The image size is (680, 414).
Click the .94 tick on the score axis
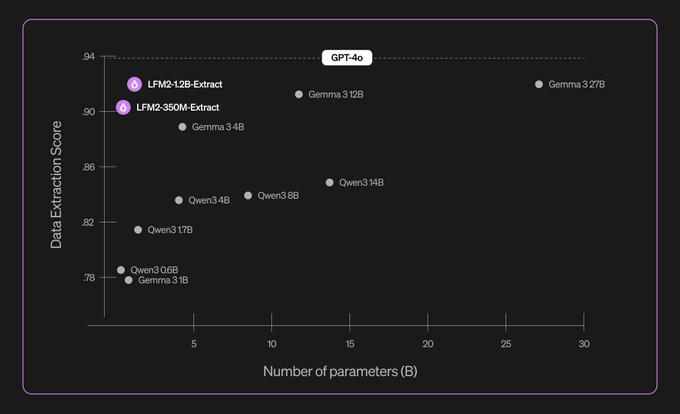click(x=88, y=57)
